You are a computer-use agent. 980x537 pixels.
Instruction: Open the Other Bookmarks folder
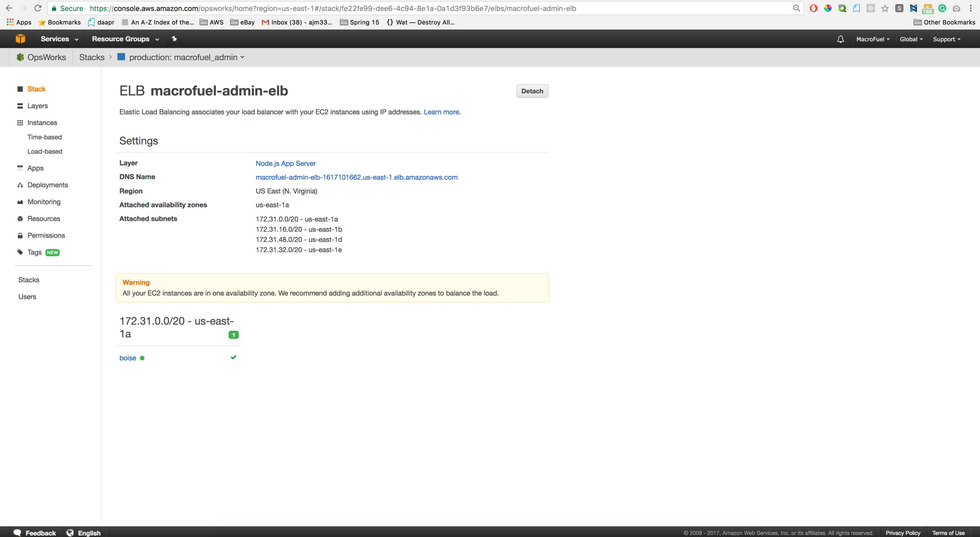[x=944, y=22]
